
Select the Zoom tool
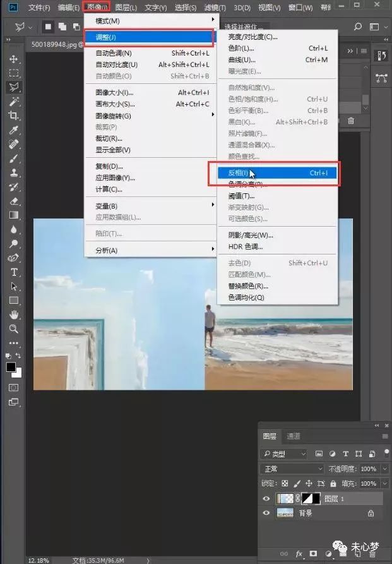coord(14,329)
